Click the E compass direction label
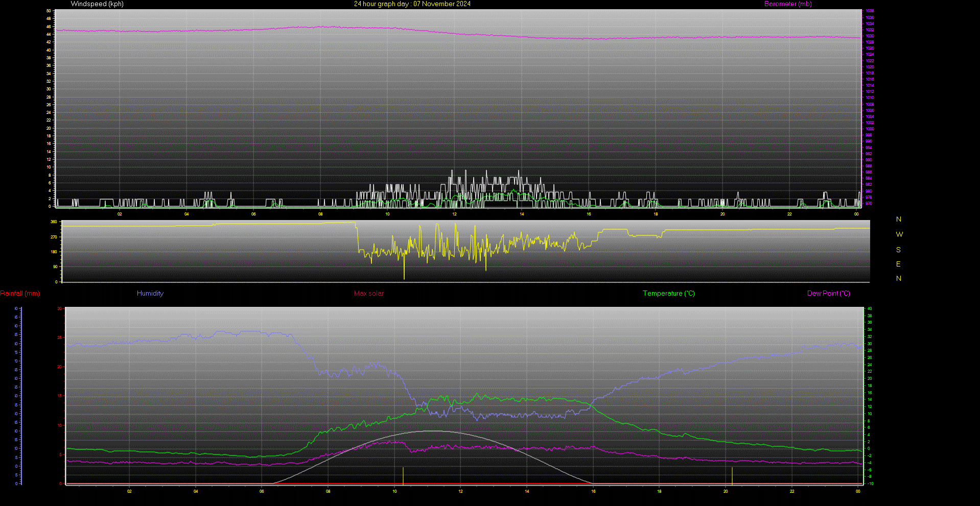980x506 pixels. pos(898,264)
